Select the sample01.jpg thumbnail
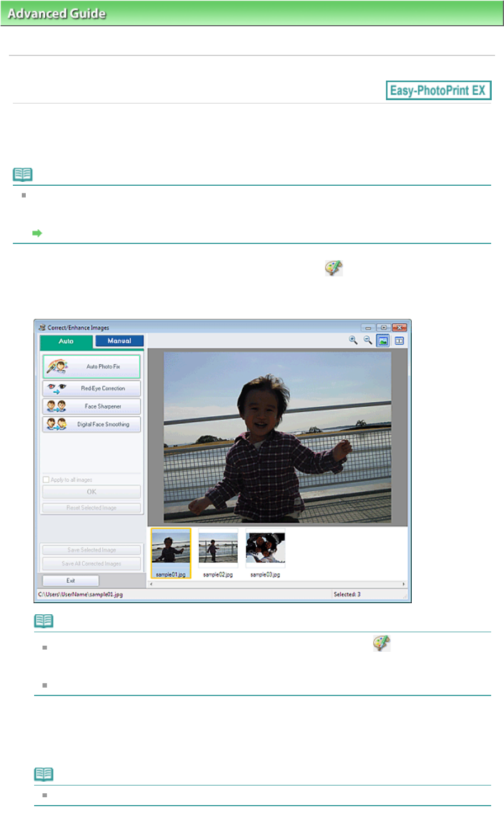504x823 pixels. click(171, 553)
